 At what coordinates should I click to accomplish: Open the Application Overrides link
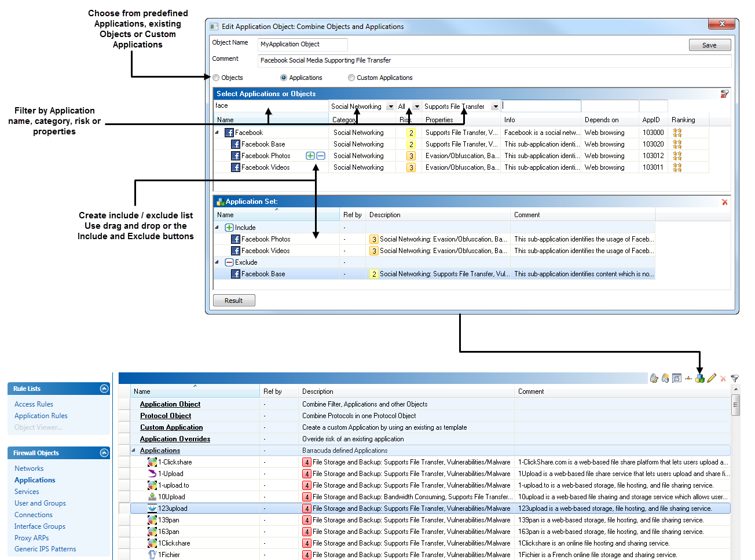tap(175, 439)
